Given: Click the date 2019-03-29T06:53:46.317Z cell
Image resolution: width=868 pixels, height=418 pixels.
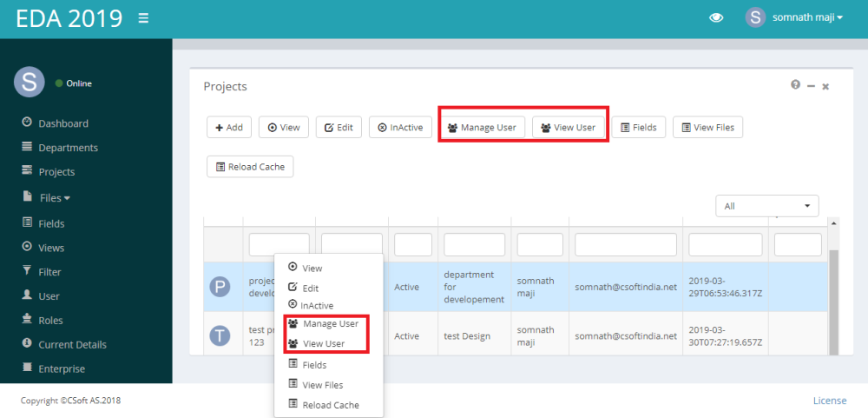Looking at the screenshot, I should [x=725, y=287].
